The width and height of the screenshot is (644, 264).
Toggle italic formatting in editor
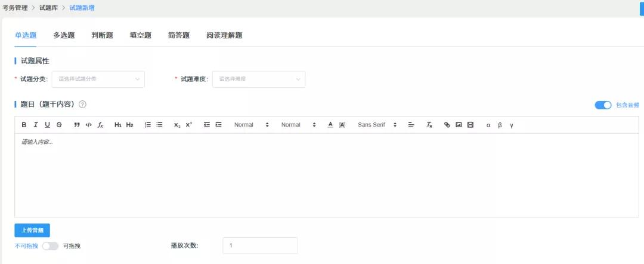[36, 125]
